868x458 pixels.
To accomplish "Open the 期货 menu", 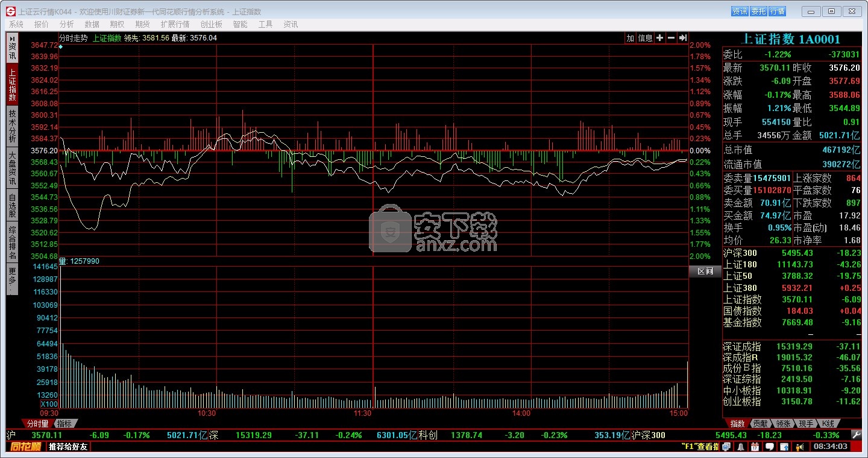I will [143, 24].
